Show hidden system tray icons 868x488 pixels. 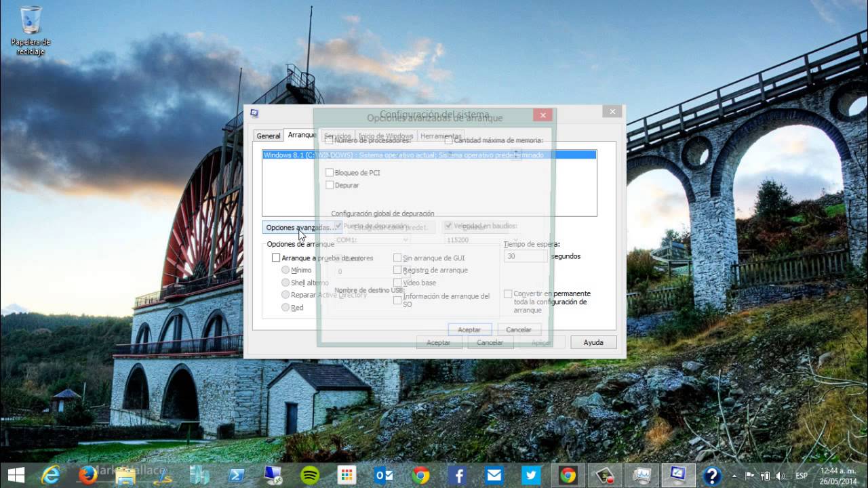(735, 475)
